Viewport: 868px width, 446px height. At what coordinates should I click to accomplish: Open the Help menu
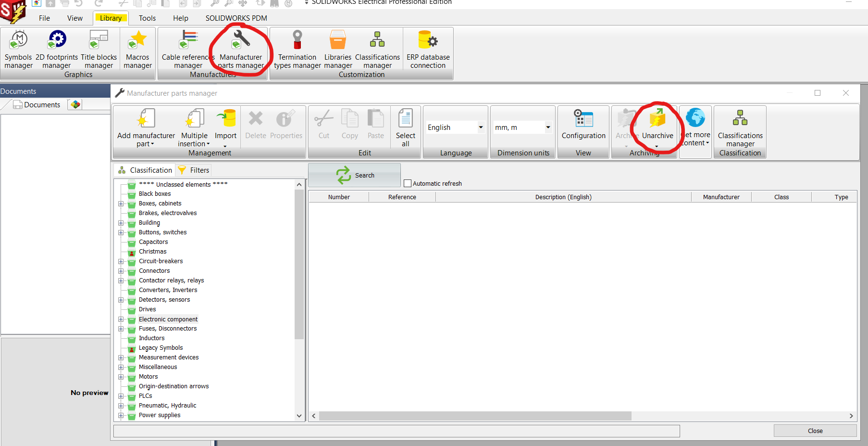point(180,18)
